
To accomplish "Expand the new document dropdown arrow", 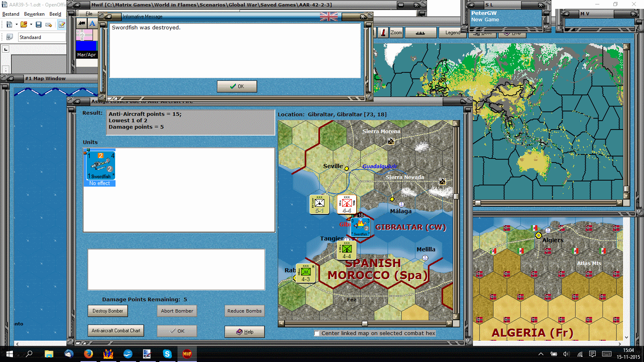I will pos(17,25).
